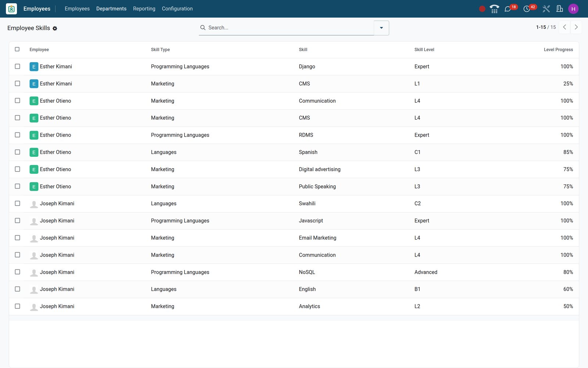This screenshot has width=588, height=368.
Task: Click the 25% progress for CMS
Action: [568, 84]
